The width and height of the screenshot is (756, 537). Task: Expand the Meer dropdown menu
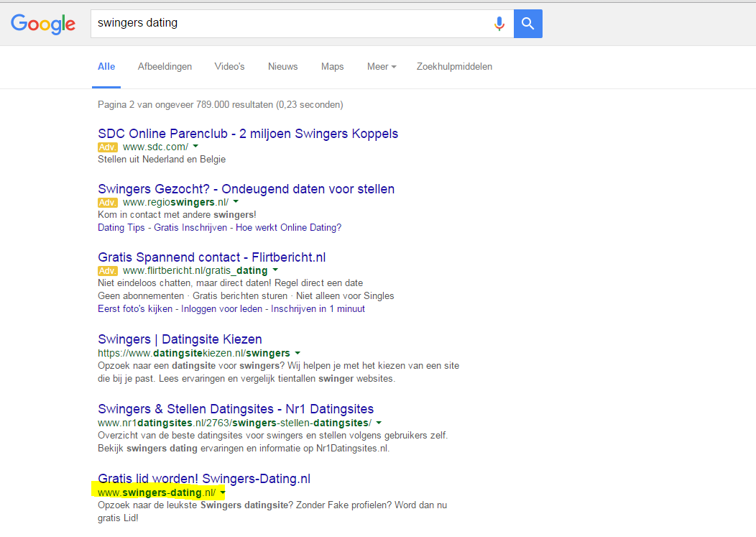coord(382,67)
